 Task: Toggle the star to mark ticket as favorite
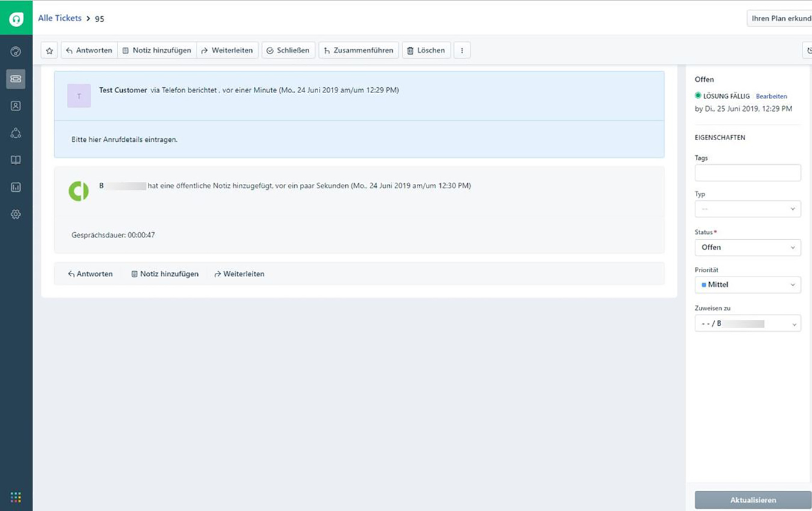click(49, 50)
